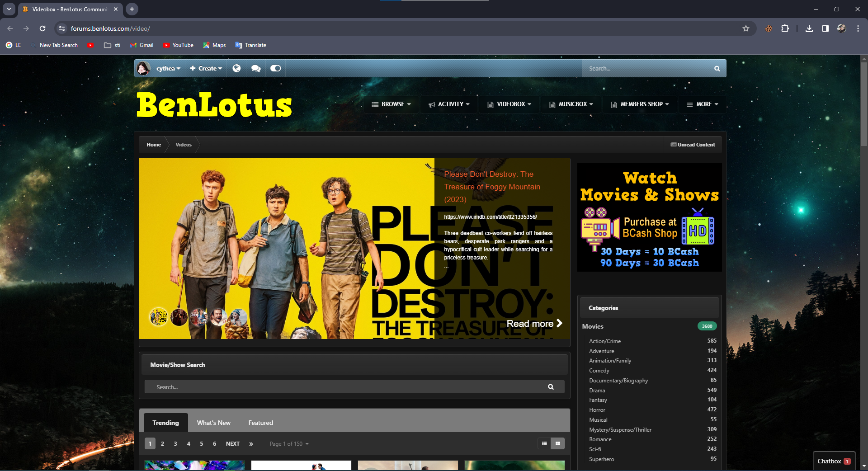Go to page 3 of videos
868x471 pixels.
click(x=175, y=443)
